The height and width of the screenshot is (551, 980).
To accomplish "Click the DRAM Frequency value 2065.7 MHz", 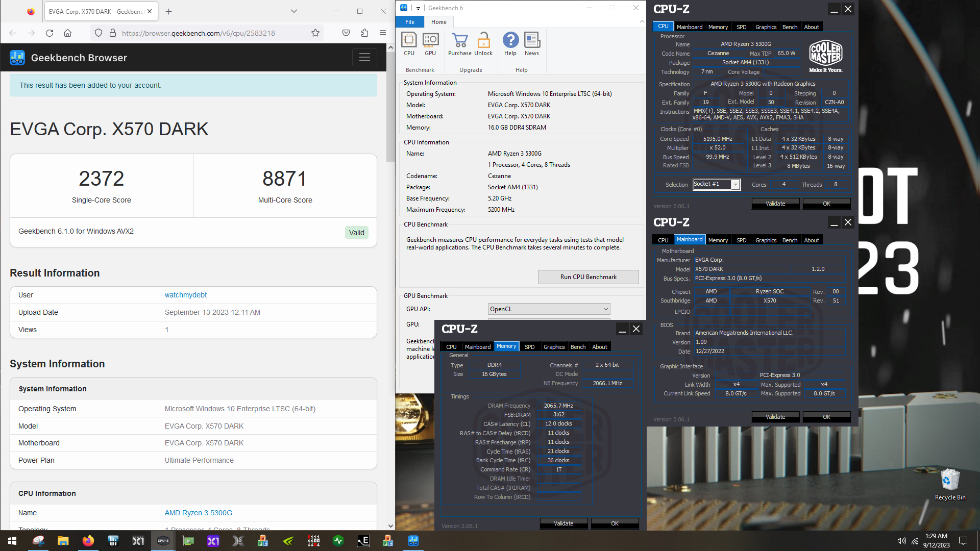I will click(558, 406).
